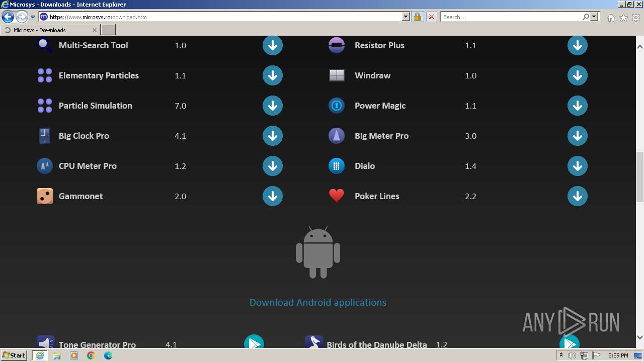Click the Poker Lines heart icon
This screenshot has height=362, width=644.
(337, 196)
